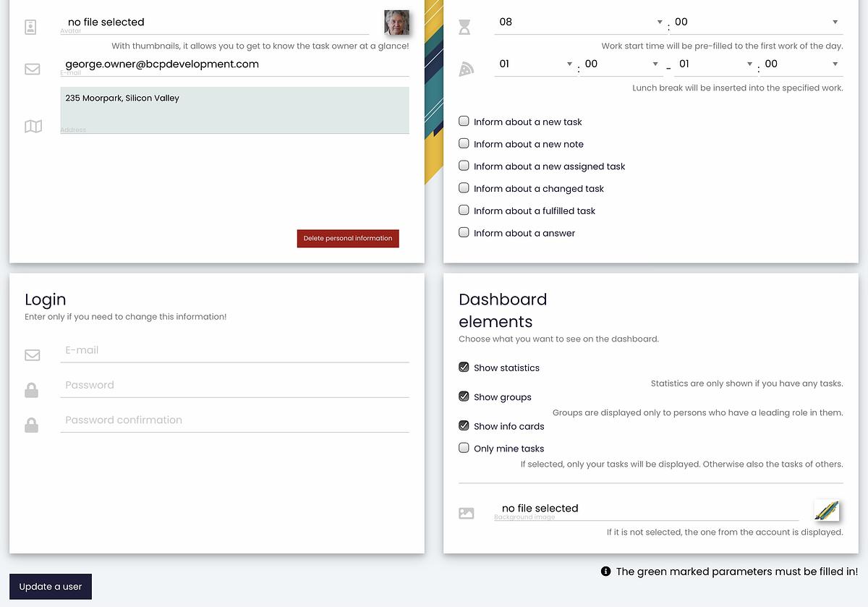Click the user avatar photo thumbnail
Viewport: 868px width, 607px height.
click(x=396, y=22)
